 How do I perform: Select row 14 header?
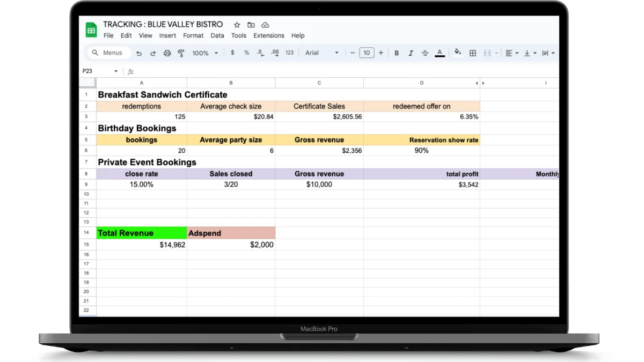pos(87,233)
